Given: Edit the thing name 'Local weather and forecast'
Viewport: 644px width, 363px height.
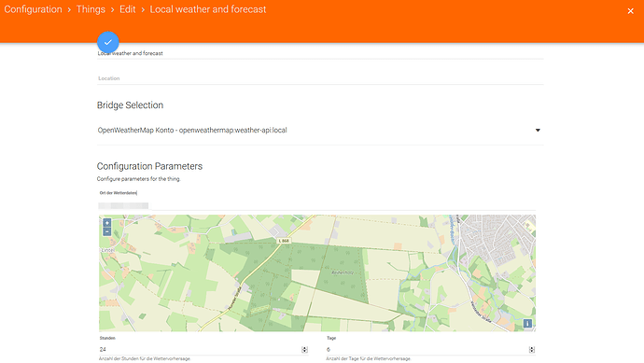Looking at the screenshot, I should click(x=320, y=53).
